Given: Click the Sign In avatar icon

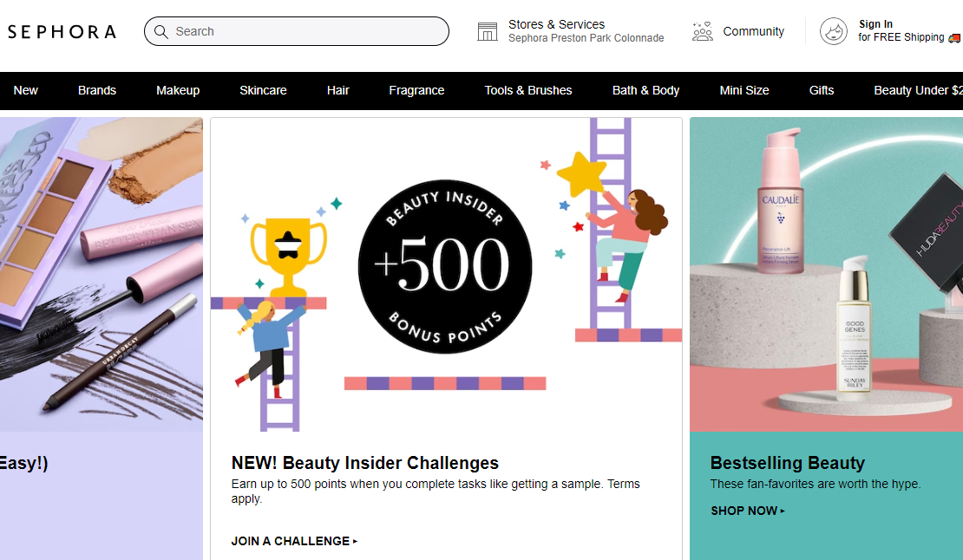Looking at the screenshot, I should 833,31.
